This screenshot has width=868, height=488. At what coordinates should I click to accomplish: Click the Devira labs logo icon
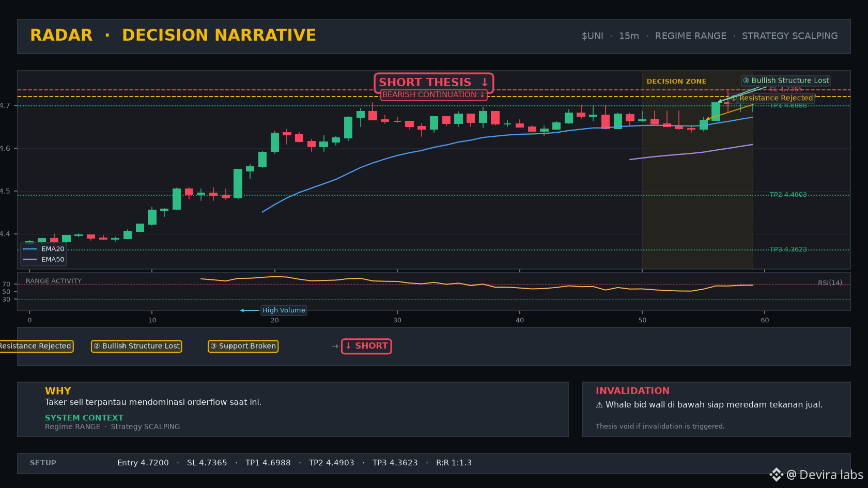[776, 475]
